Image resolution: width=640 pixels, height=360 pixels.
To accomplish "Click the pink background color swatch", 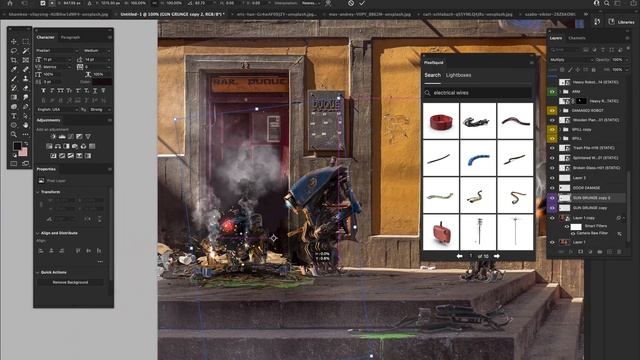I will [24, 153].
